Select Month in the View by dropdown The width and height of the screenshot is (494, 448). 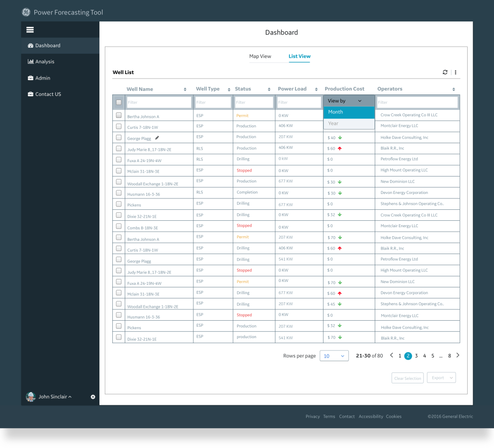pos(348,112)
